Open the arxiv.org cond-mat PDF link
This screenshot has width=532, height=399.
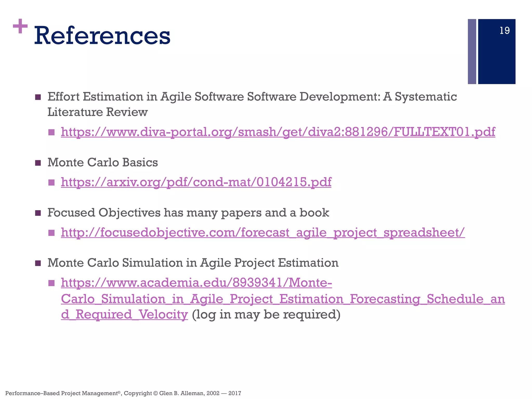point(196,182)
